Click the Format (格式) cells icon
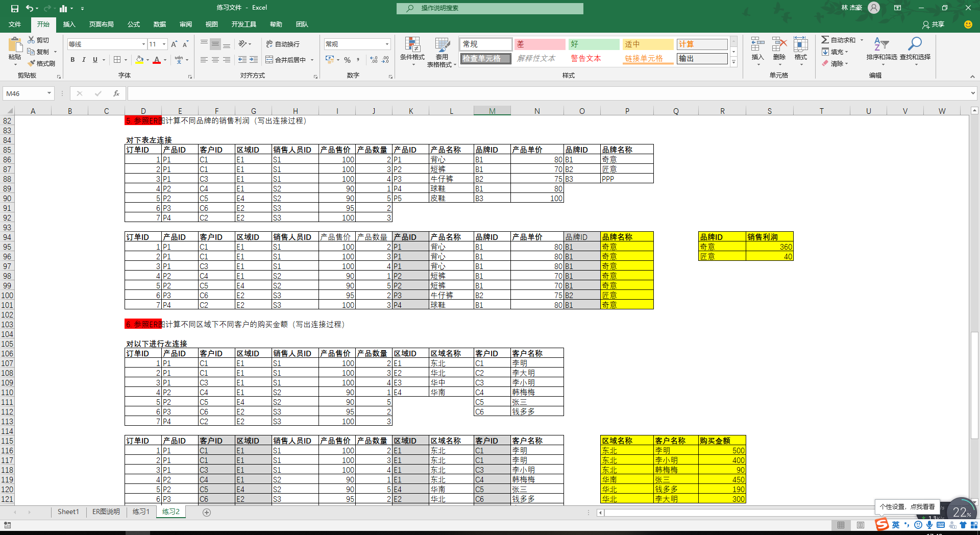 click(x=801, y=44)
